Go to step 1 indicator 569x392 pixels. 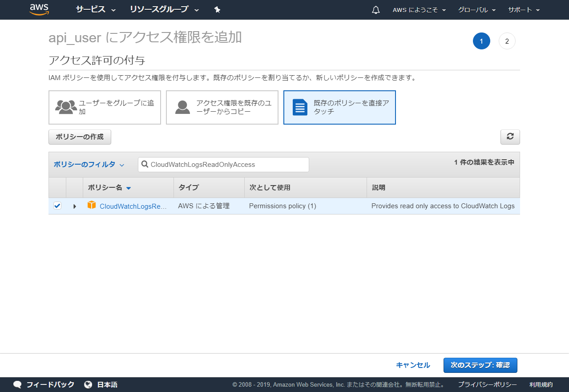[481, 41]
